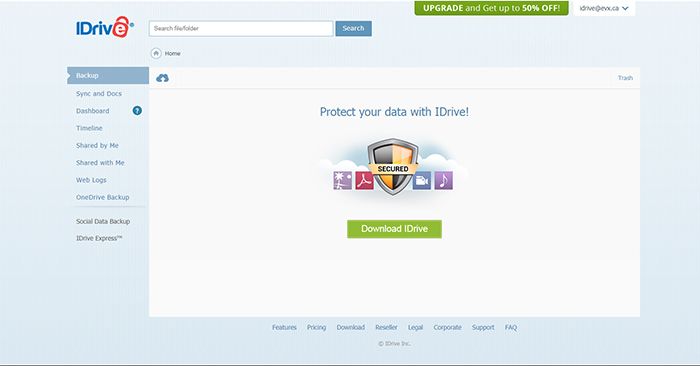Click the IDrive logo
The height and width of the screenshot is (366, 700).
(x=105, y=27)
